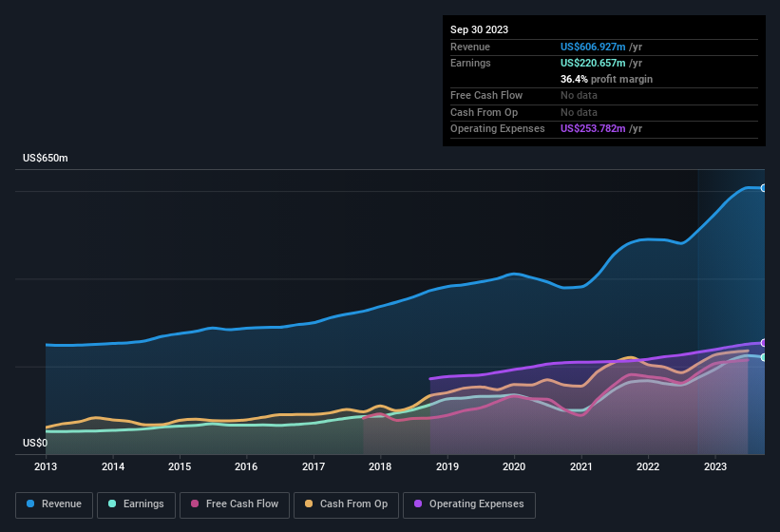Click the US$650m y-axis label
The width and height of the screenshot is (780, 532).
pos(46,158)
